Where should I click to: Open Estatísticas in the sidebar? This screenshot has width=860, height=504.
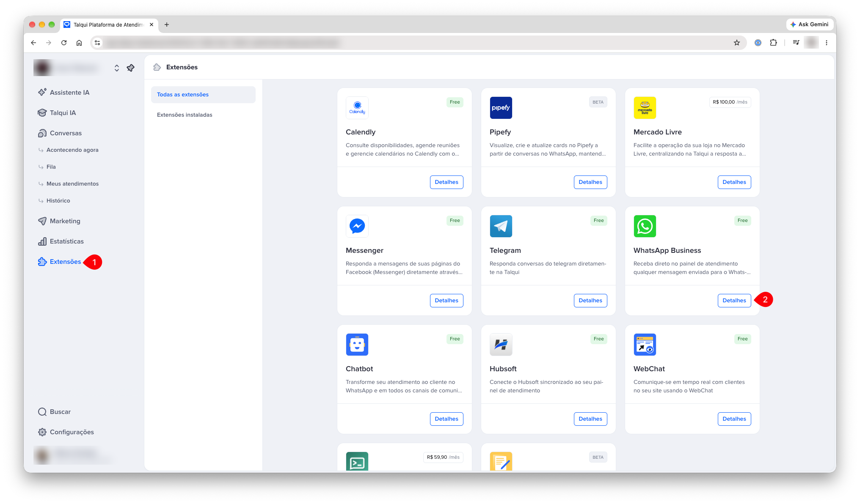[x=61, y=241]
